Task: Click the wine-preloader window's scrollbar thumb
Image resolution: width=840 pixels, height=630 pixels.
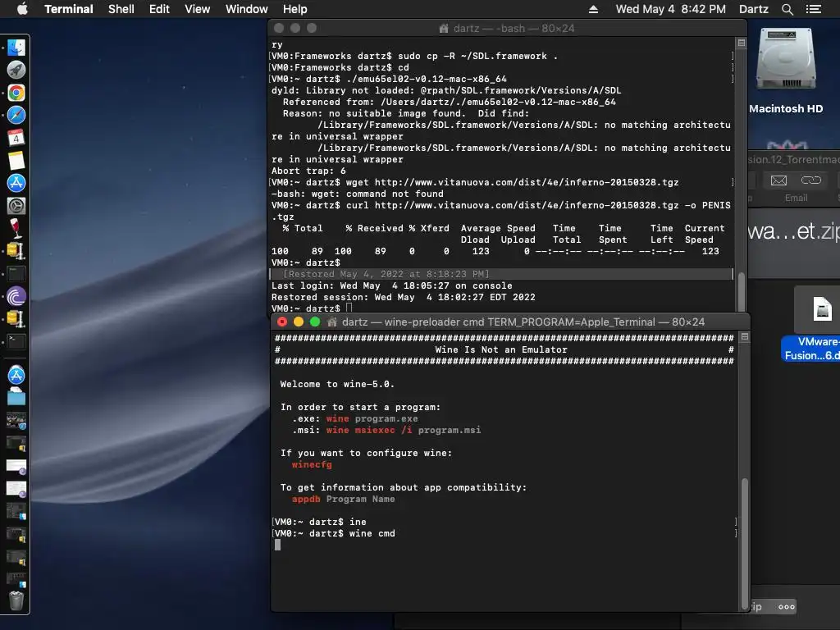Action: [744, 543]
